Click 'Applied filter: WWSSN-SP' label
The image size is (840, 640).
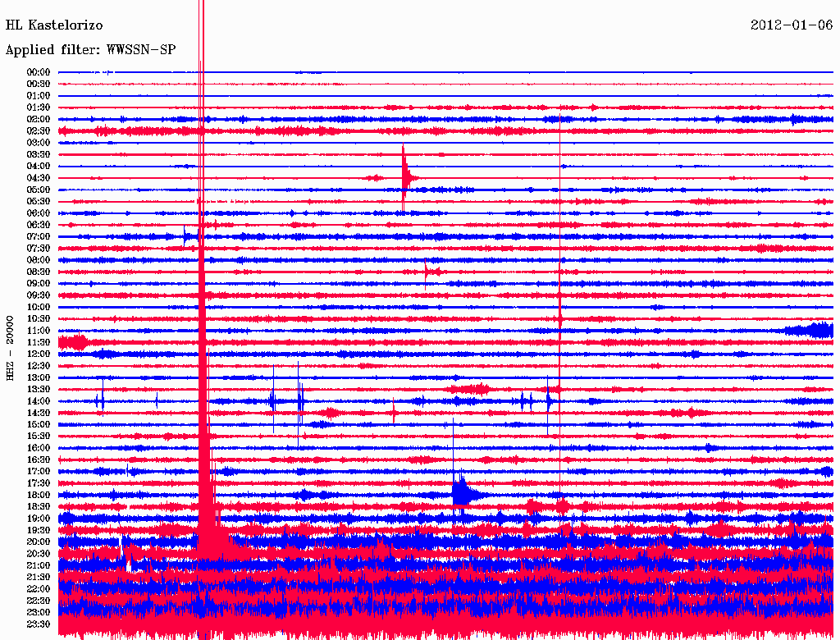[x=90, y=50]
